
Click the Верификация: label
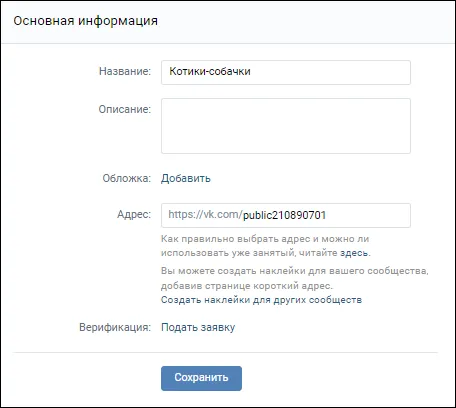[x=115, y=327]
